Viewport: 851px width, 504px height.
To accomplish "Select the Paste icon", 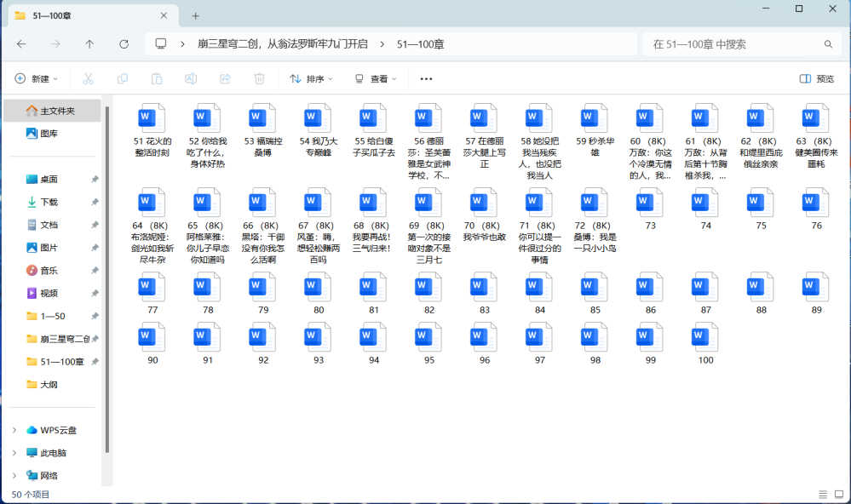I will (x=157, y=78).
